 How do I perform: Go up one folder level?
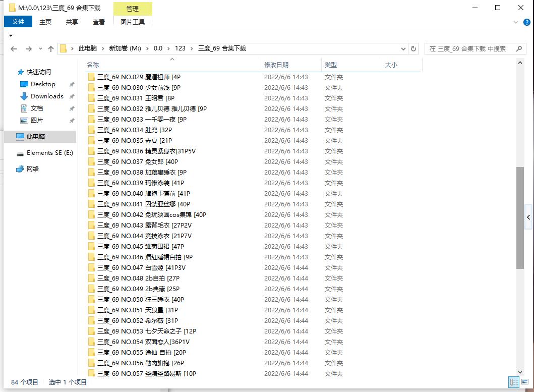[51, 49]
